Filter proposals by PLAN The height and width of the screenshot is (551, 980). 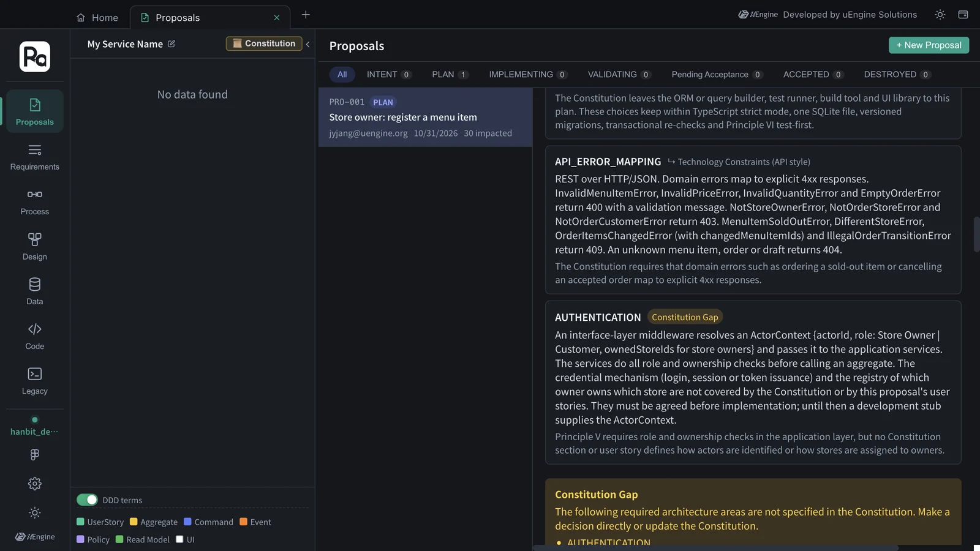tap(450, 75)
